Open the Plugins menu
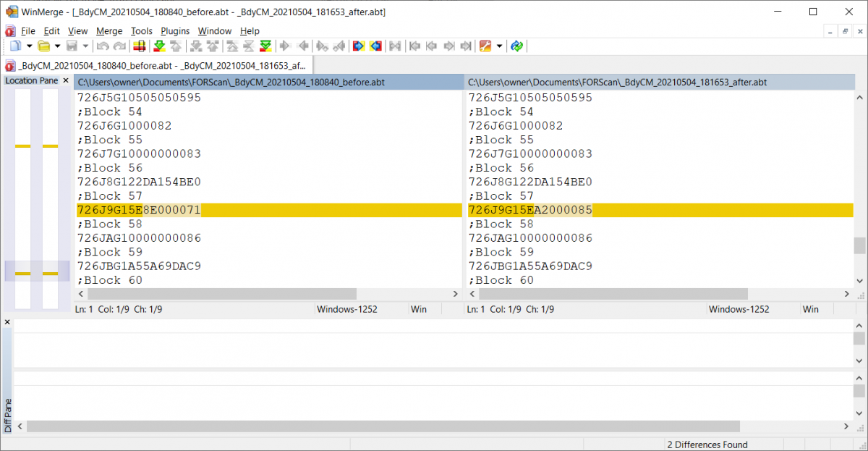 click(x=175, y=31)
